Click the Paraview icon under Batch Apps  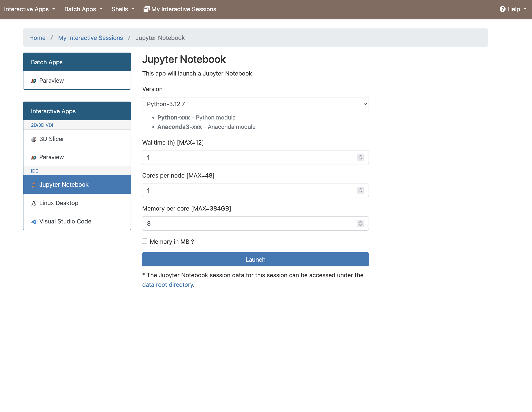[34, 81]
